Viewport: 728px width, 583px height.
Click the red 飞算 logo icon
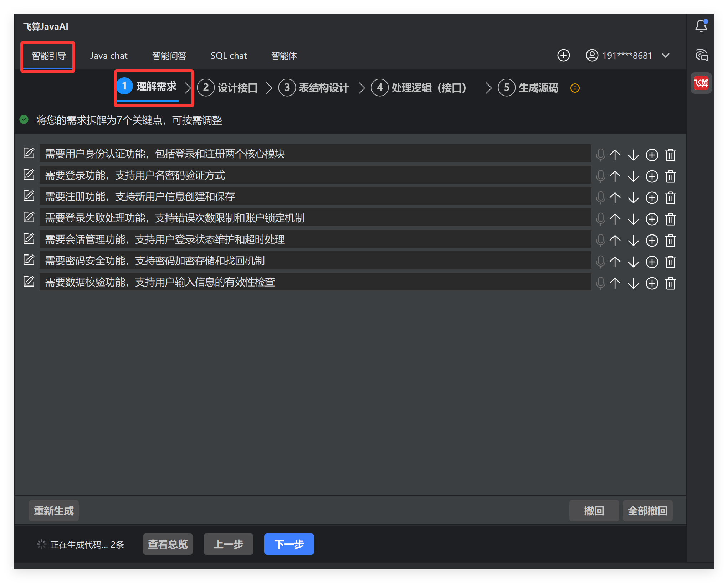coord(701,83)
